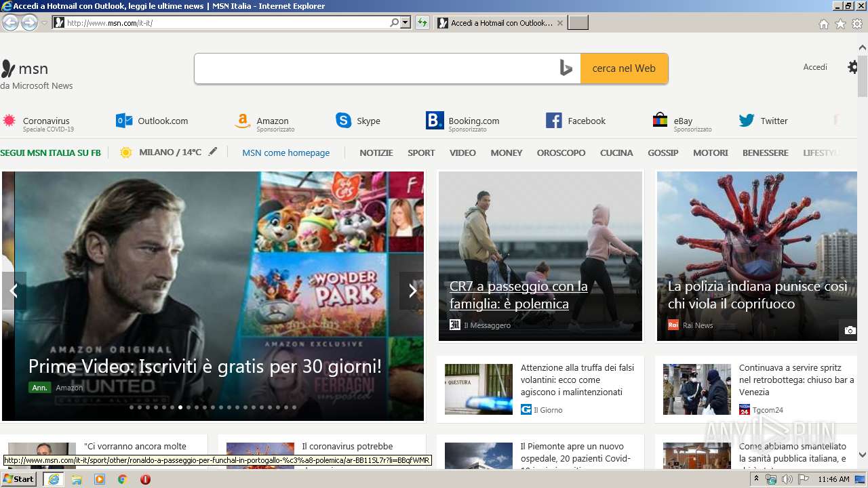Open spritz nel retrobottega Venezia article
The height and width of the screenshot is (488, 868).
click(x=796, y=380)
